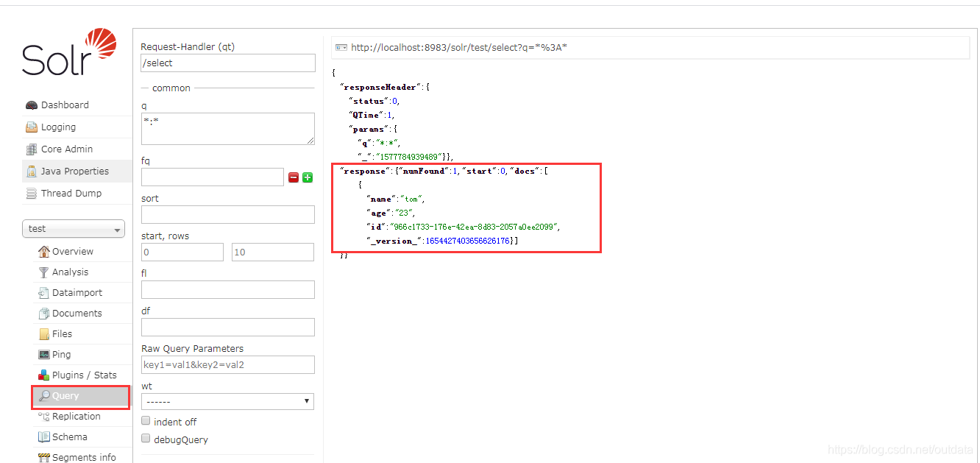Open the Overview page for test core

click(73, 252)
